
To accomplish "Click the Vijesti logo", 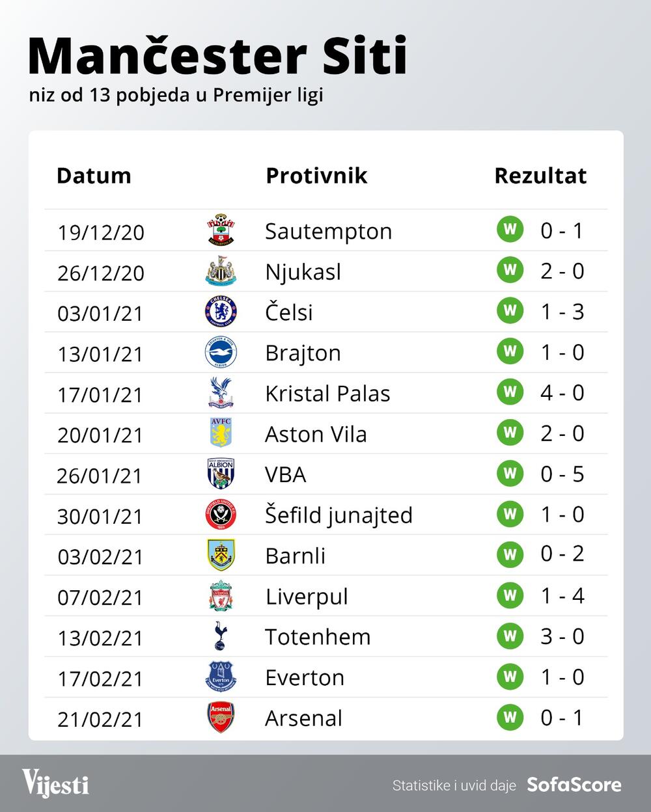I will point(55,783).
